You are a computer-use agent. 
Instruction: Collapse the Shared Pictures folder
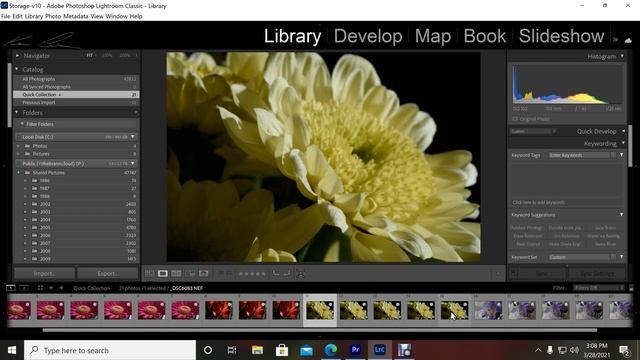18,173
